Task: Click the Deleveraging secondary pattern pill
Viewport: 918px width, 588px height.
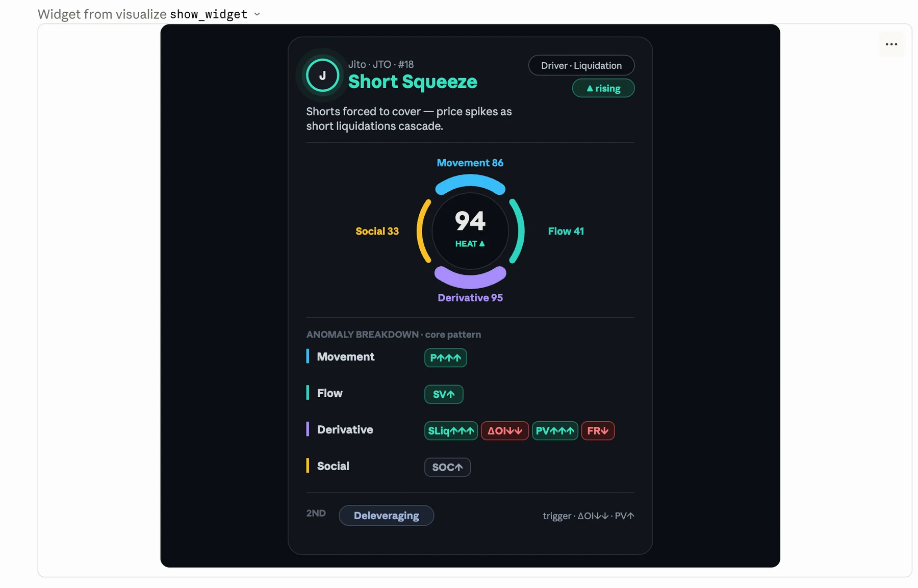Action: (x=386, y=516)
